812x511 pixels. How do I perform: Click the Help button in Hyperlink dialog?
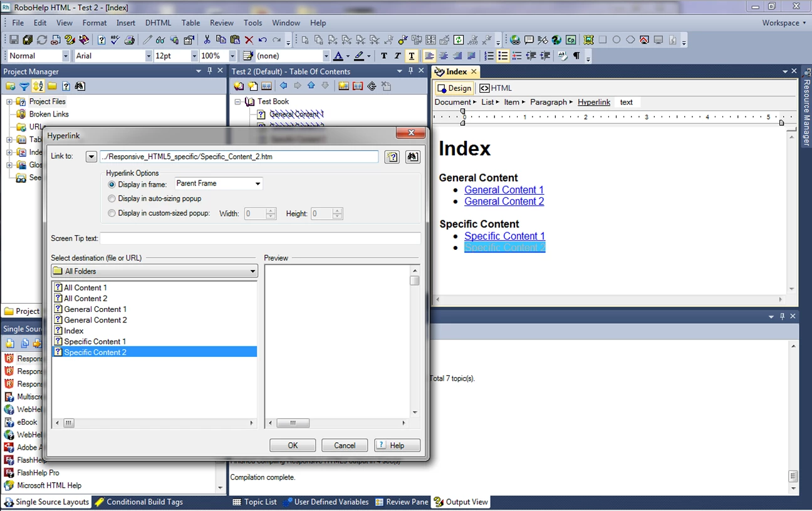point(397,445)
